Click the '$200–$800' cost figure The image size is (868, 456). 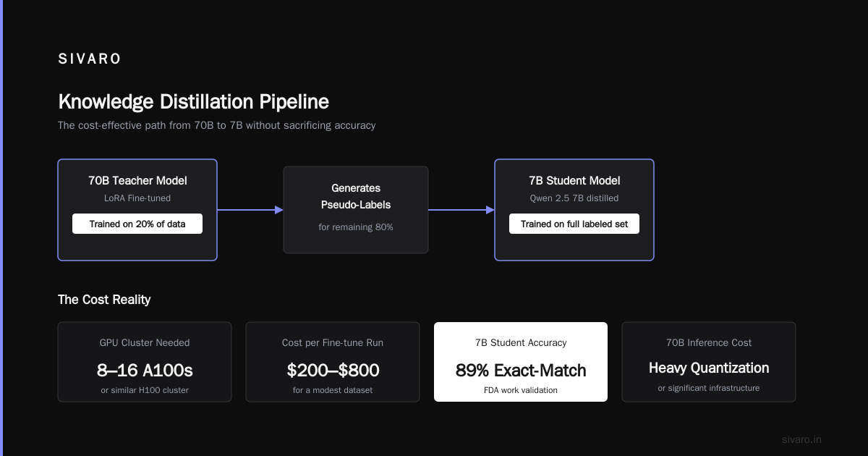click(x=333, y=371)
